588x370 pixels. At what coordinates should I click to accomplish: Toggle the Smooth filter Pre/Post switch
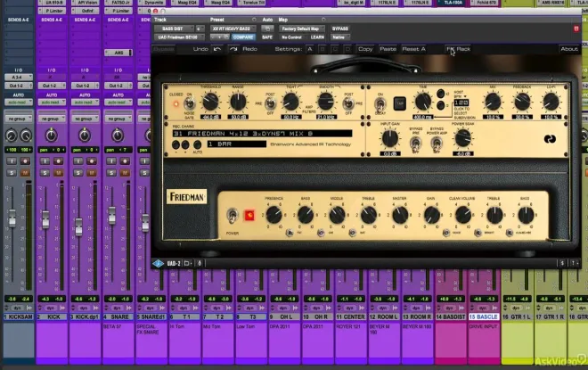tap(348, 103)
